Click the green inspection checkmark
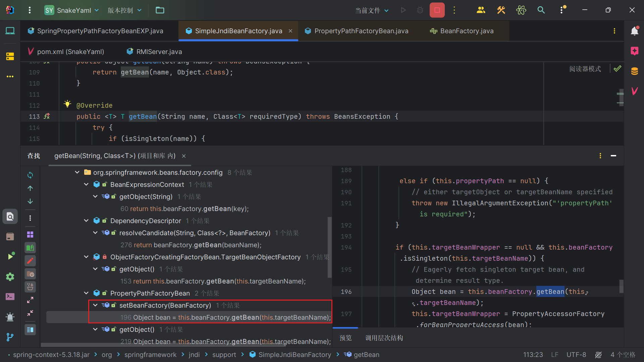 618,69
